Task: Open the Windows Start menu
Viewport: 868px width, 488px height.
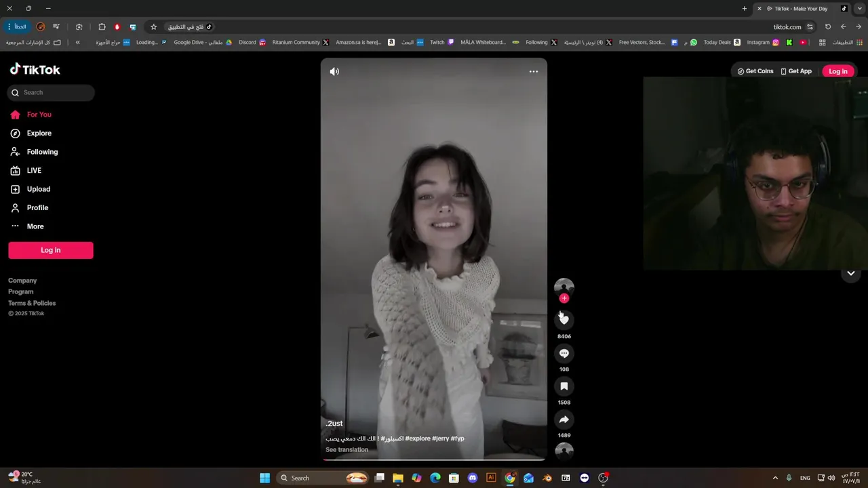Action: coord(264,478)
